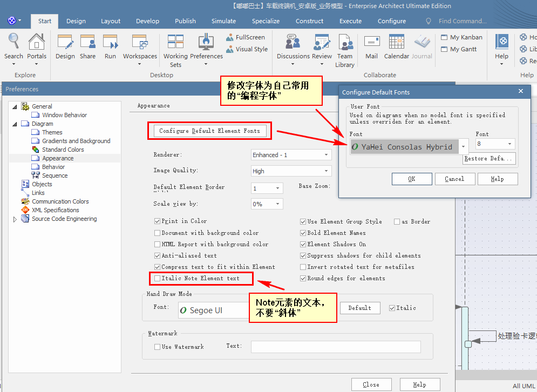The width and height of the screenshot is (537, 392).
Task: Open My Gantt
Action: click(459, 49)
